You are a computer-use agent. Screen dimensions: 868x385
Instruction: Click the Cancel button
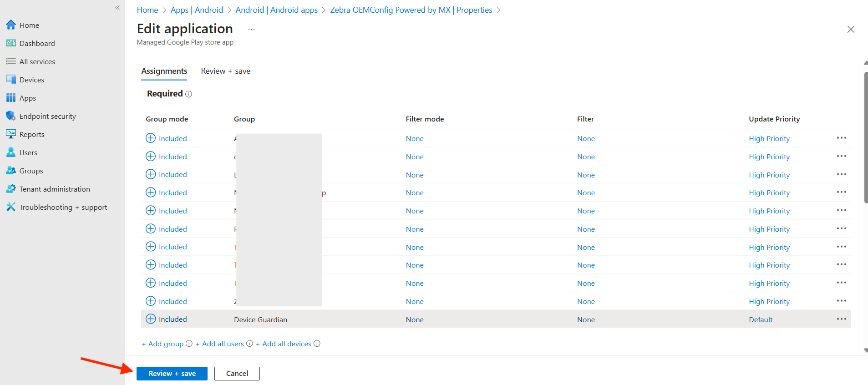click(x=237, y=374)
